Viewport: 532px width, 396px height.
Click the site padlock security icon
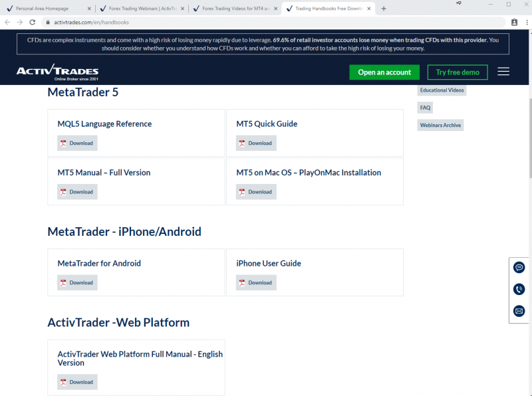click(48, 23)
